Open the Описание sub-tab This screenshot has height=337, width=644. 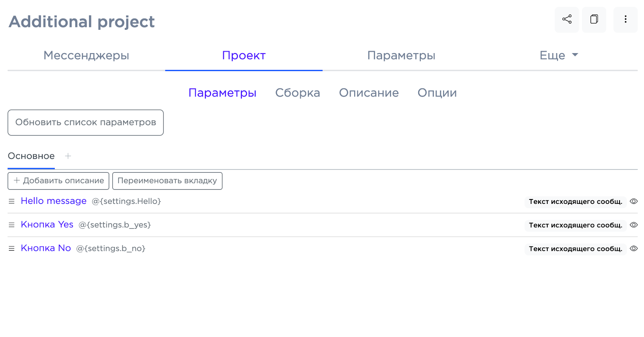(x=369, y=93)
